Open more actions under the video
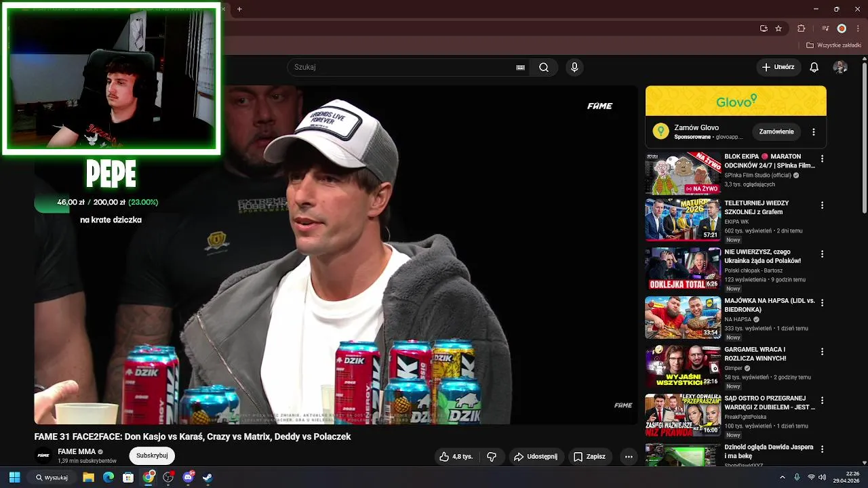 [629, 457]
